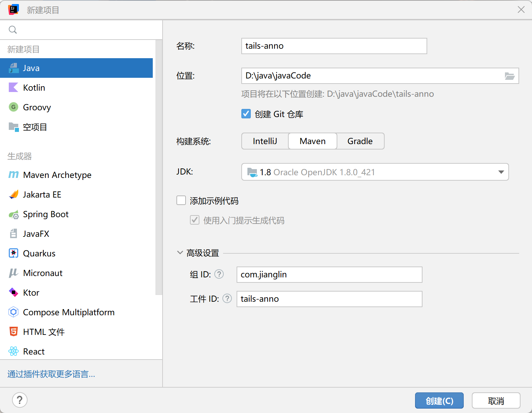The width and height of the screenshot is (532, 413).
Task: Click the help icon next to 组 ID
Action: [219, 274]
